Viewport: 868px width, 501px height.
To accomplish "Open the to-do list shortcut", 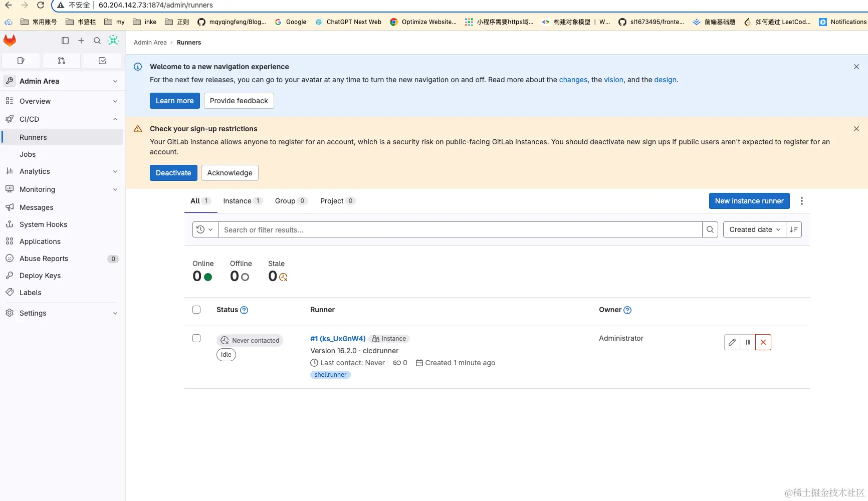I will [102, 61].
